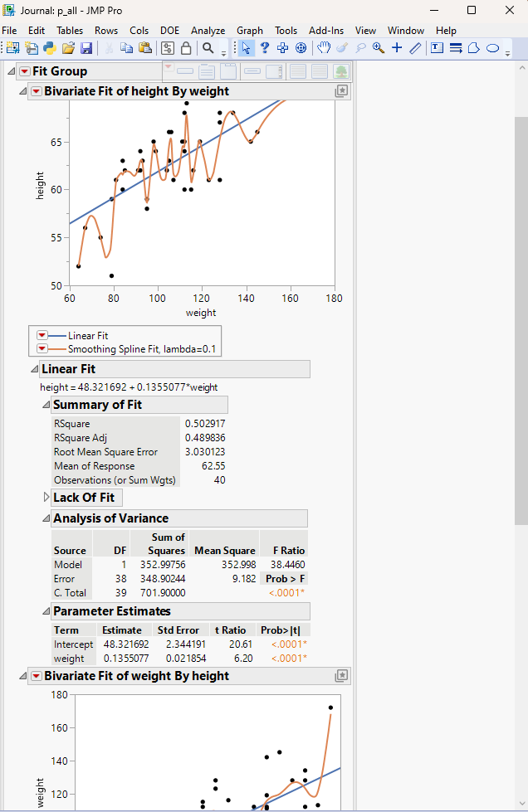The height and width of the screenshot is (812, 528).
Task: Collapse Bivariate Fit of weight By height
Action: [22, 676]
